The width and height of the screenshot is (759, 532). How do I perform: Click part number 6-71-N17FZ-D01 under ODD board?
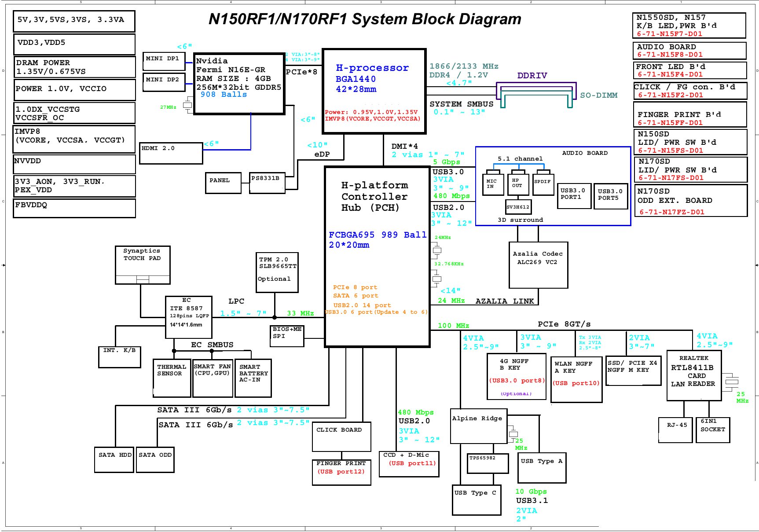click(671, 212)
